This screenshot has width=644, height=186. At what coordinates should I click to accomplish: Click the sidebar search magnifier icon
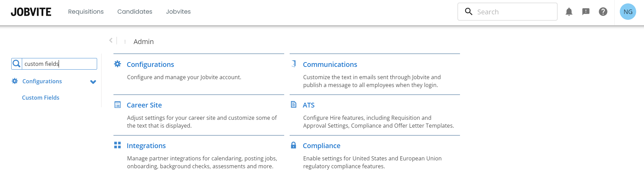pyautogui.click(x=17, y=64)
